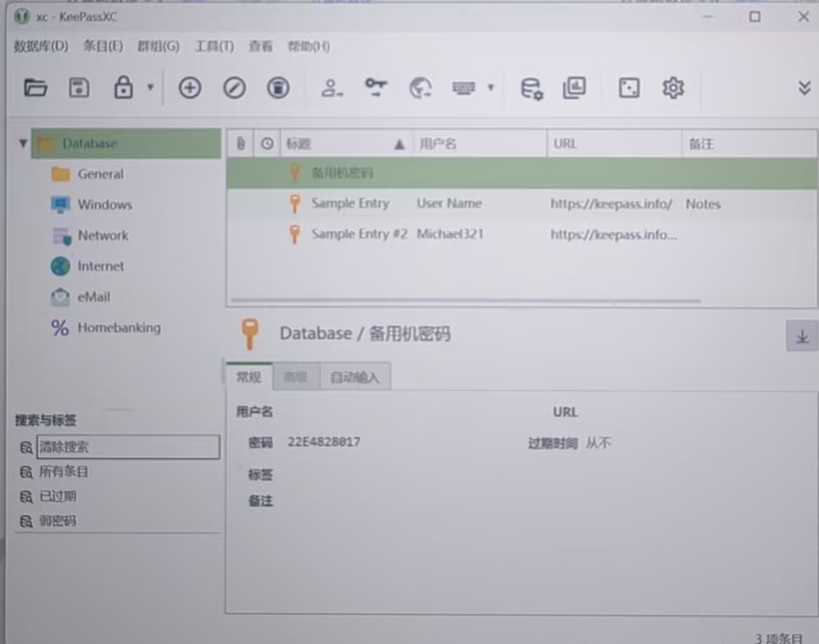The width and height of the screenshot is (819, 644).
Task: Open 查看 menu
Action: tap(261, 47)
